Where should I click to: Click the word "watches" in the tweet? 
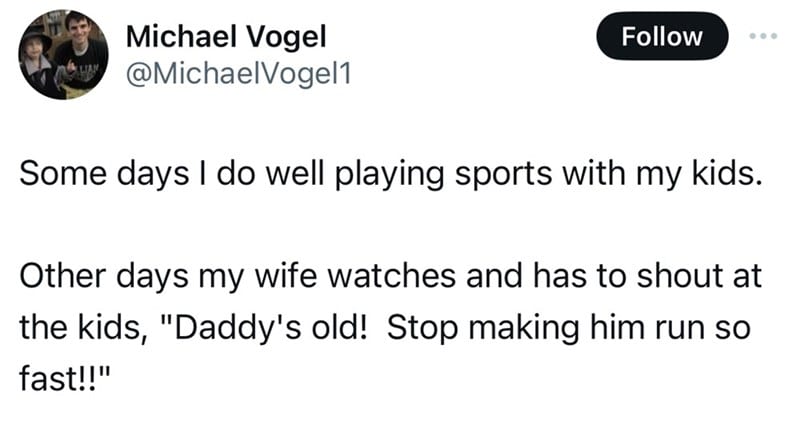click(391, 276)
